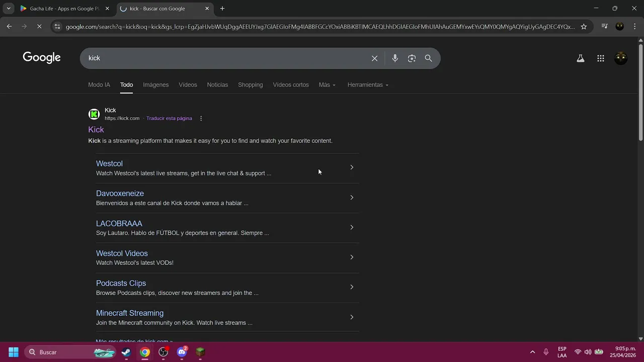Open Windows Start menu
644x362 pixels.
(14, 352)
